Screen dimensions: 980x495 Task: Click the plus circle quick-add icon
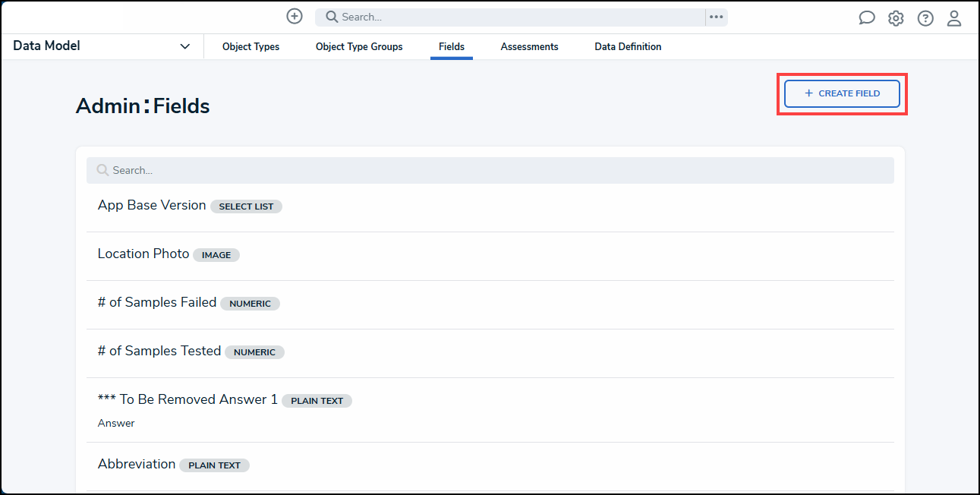295,17
